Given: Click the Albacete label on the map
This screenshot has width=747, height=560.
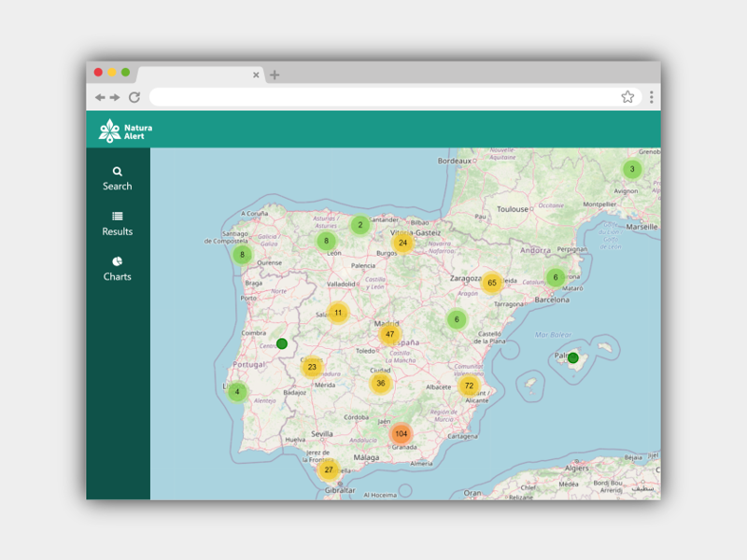Looking at the screenshot, I should point(438,387).
